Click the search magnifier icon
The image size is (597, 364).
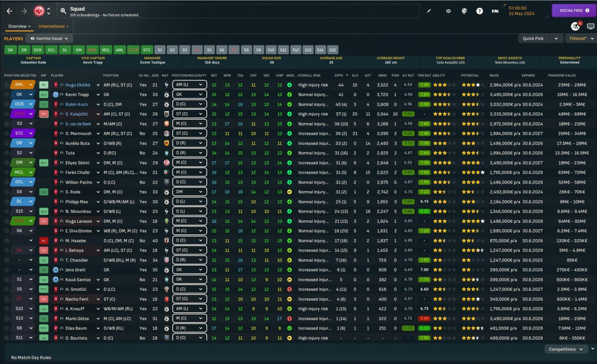(x=63, y=11)
